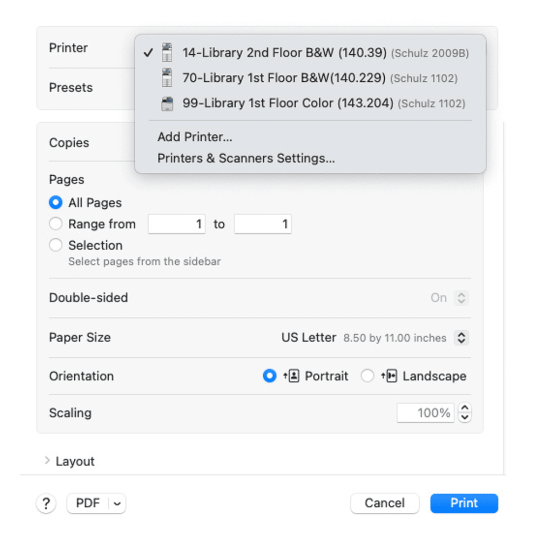Open Printers & Scanners Settings…
Viewport: 540px width, 540px height.
pos(246,158)
